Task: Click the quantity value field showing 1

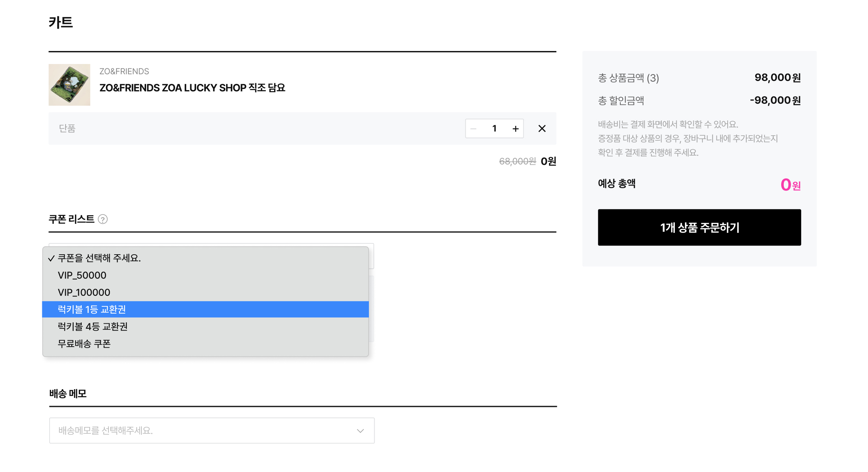Action: pos(494,128)
